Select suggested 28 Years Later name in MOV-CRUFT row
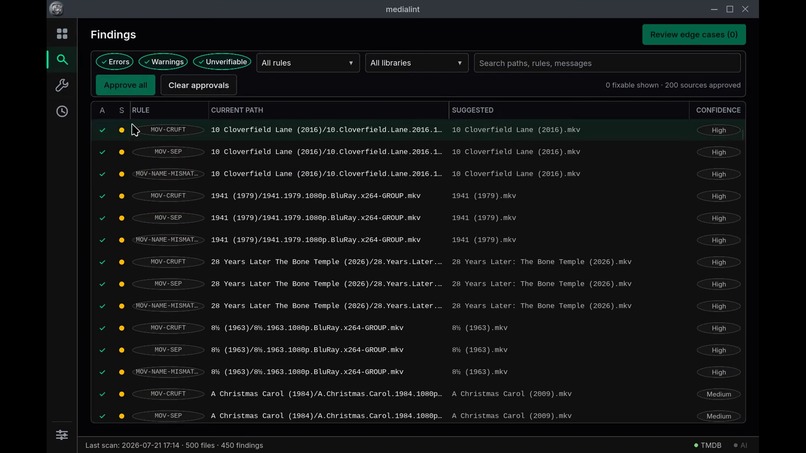Image resolution: width=806 pixels, height=453 pixels. (x=541, y=262)
